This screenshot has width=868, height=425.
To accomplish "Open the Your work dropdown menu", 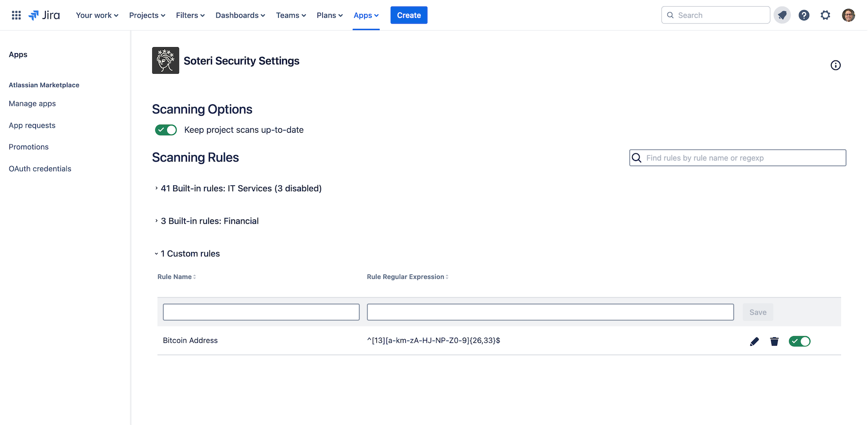I will pos(97,15).
